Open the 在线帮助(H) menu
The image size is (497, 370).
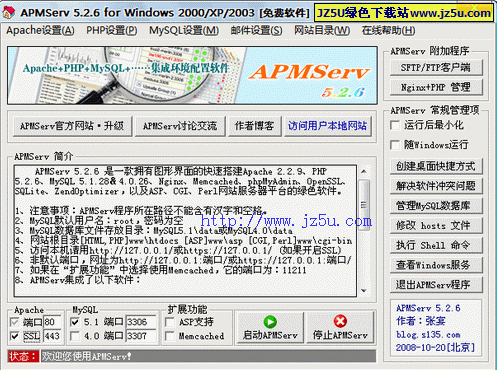(389, 31)
